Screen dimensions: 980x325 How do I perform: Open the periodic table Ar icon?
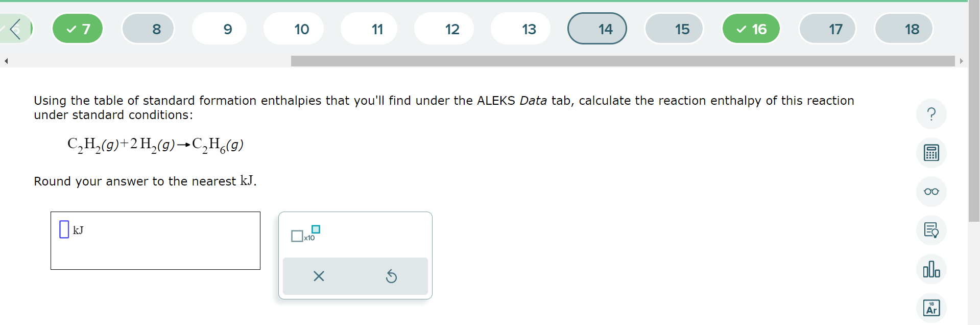(x=931, y=308)
